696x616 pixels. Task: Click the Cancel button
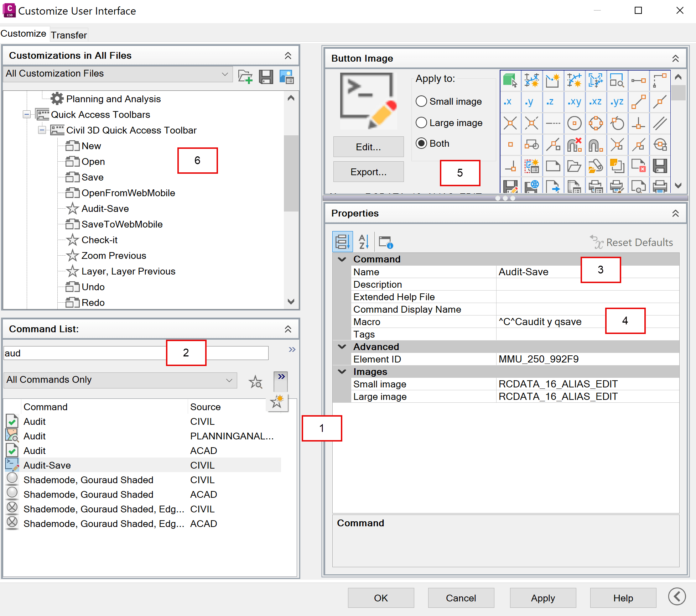point(461,598)
